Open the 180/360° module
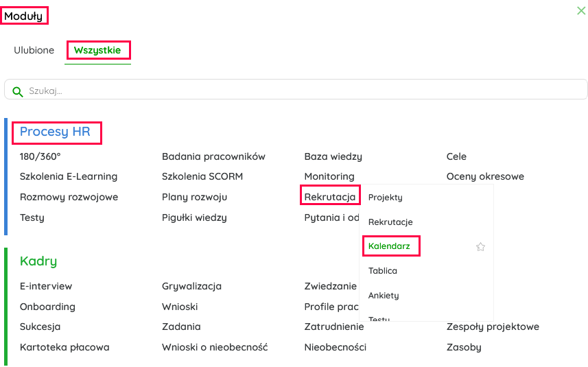The image size is (588, 367). click(x=40, y=156)
